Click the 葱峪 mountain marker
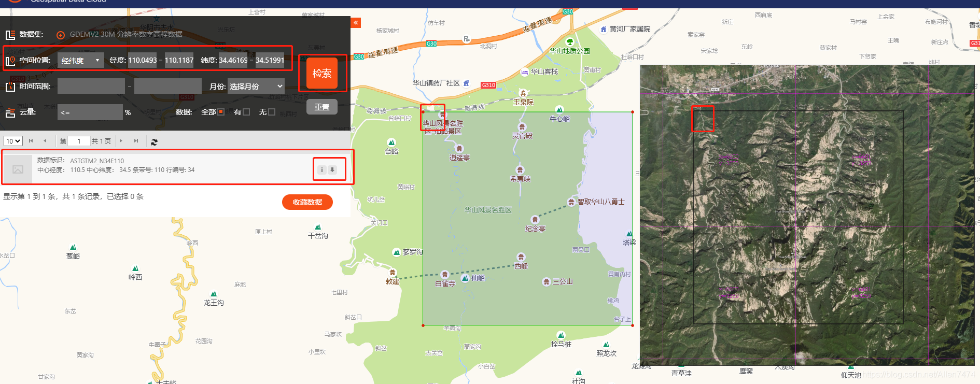 (x=73, y=247)
